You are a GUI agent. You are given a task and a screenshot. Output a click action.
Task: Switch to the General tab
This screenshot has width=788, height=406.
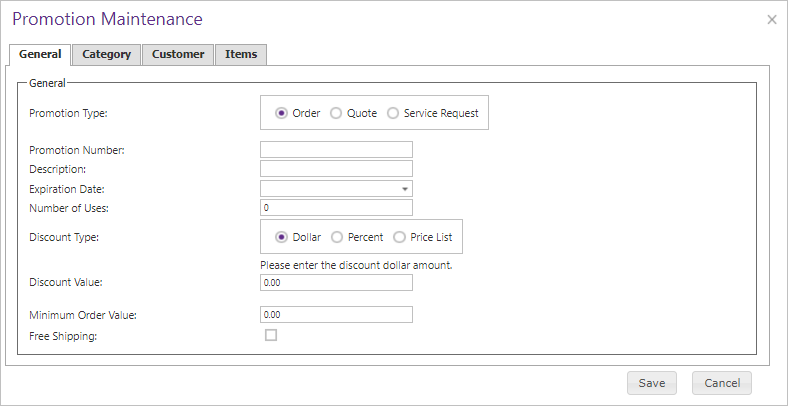click(40, 55)
